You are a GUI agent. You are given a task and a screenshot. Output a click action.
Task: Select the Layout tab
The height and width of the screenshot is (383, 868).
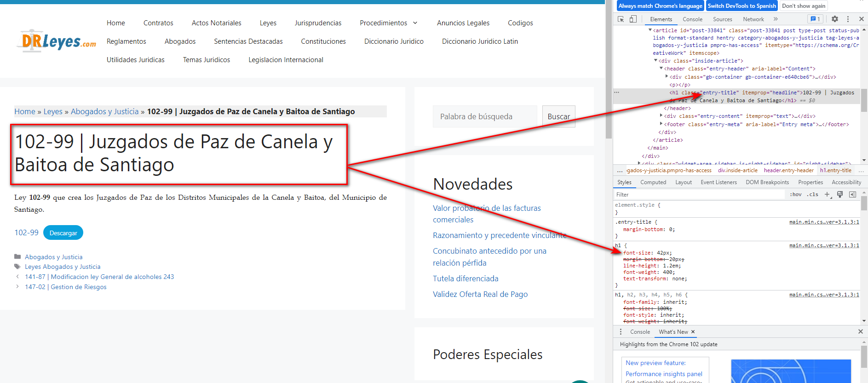[684, 182]
